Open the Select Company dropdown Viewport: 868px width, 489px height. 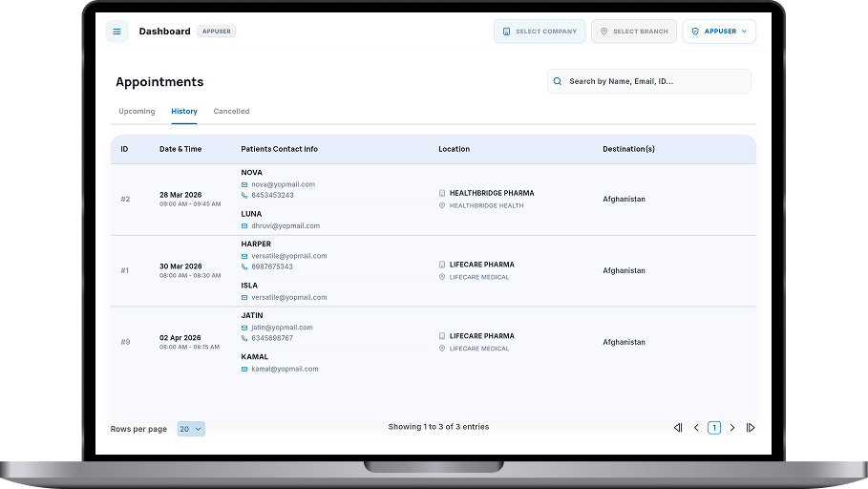pos(540,32)
